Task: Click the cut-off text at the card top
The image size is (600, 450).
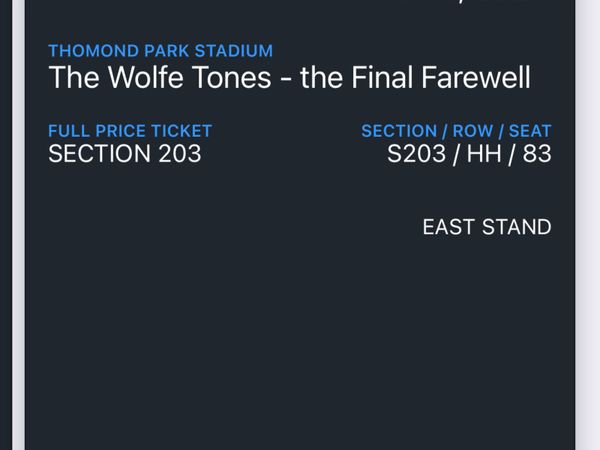Action: pyautogui.click(x=494, y=2)
